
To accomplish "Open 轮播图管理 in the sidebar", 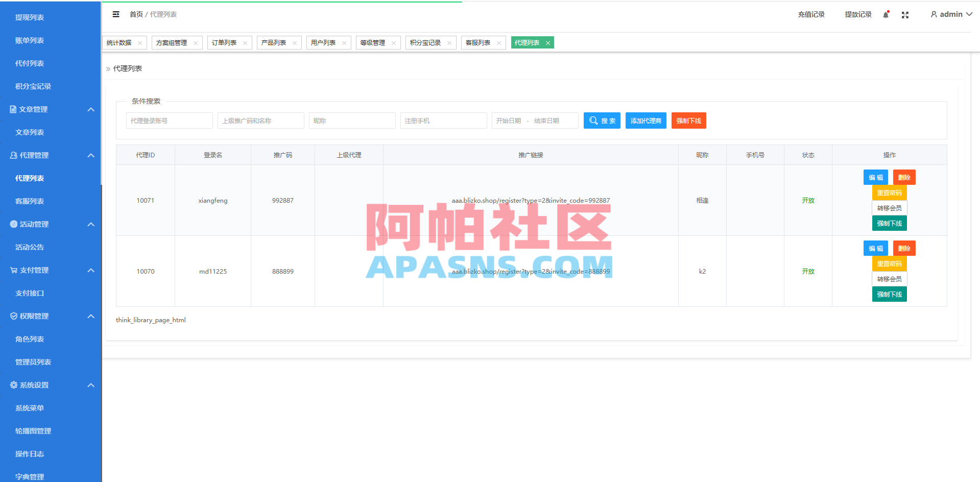I will point(33,431).
